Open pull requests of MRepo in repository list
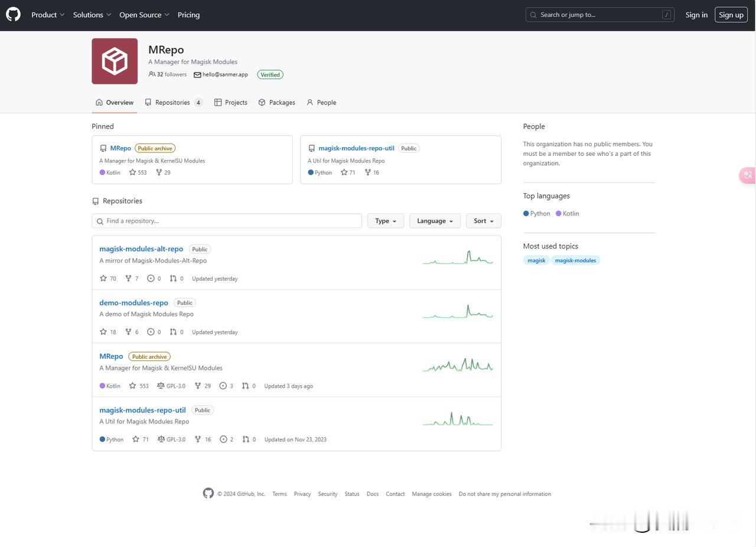756x547 pixels. pyautogui.click(x=249, y=386)
